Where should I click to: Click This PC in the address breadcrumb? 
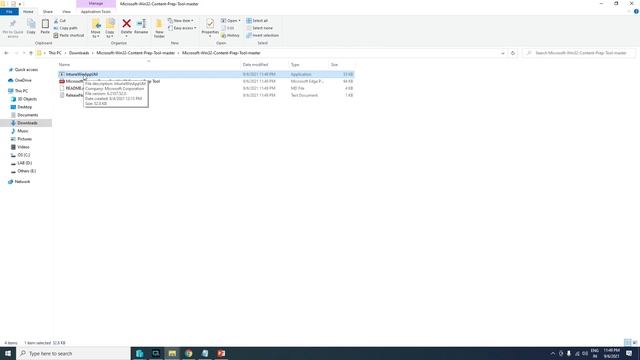point(55,53)
